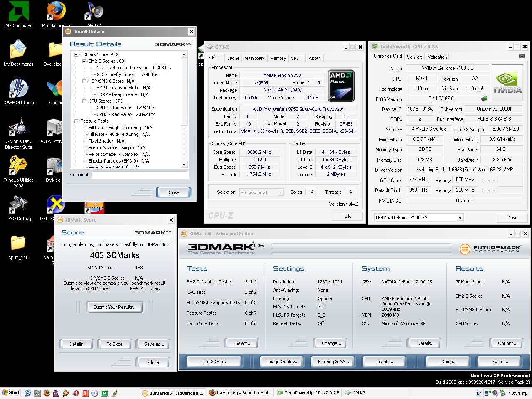Screen dimensions: 532x399
Task: Click Result Details scrollbar up arrow
Action: [185, 54]
